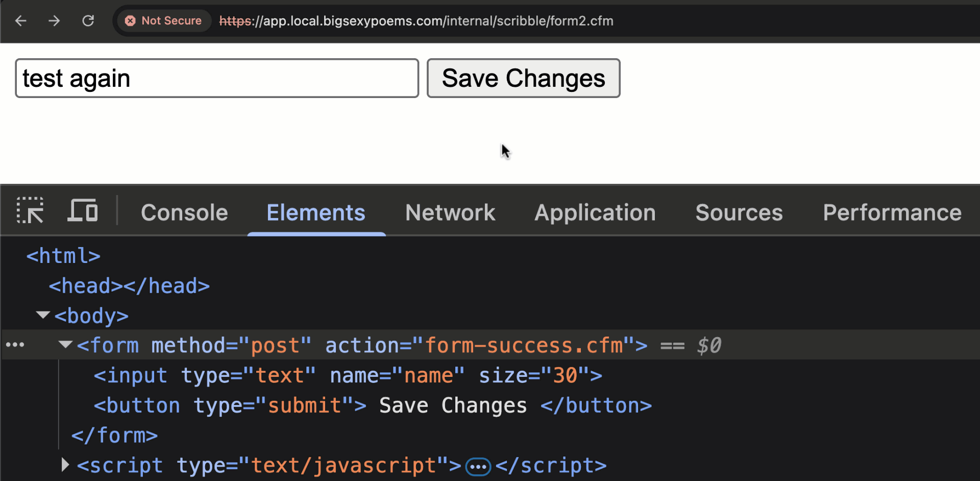Collapse the form element node

pos(64,344)
